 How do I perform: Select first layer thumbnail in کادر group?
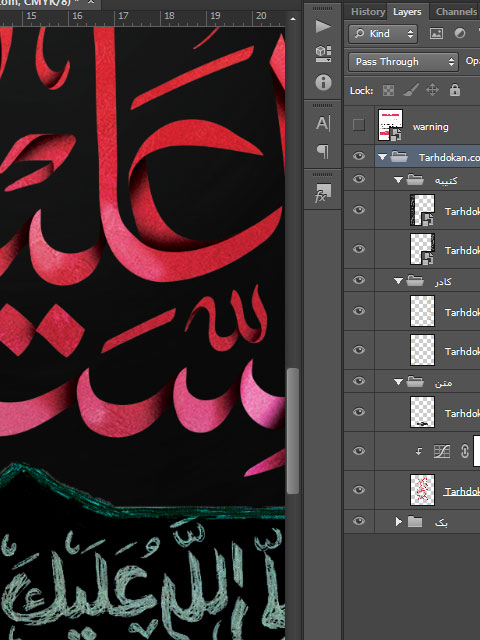click(422, 311)
